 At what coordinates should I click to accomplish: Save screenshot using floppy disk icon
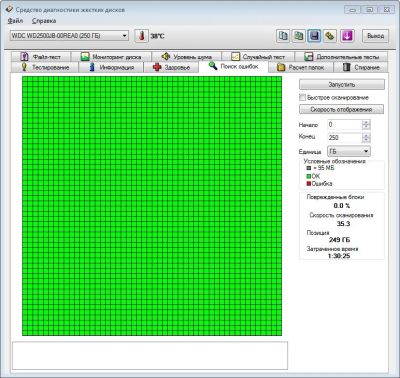[314, 36]
